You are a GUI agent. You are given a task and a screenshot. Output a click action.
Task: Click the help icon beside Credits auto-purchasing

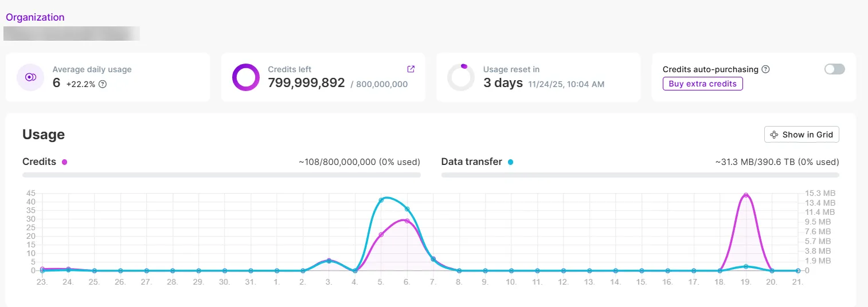click(x=765, y=69)
